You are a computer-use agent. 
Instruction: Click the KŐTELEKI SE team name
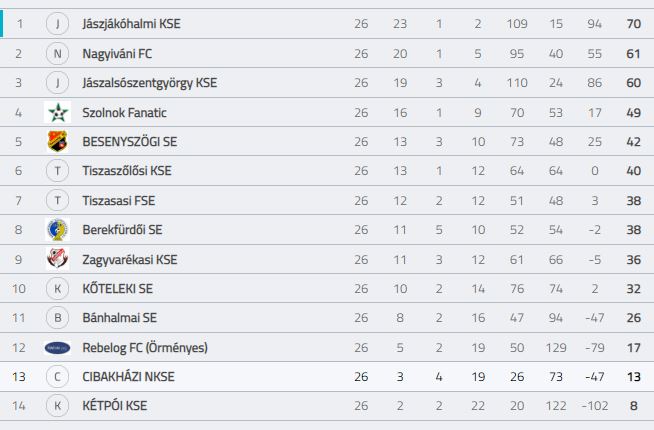[x=118, y=289]
